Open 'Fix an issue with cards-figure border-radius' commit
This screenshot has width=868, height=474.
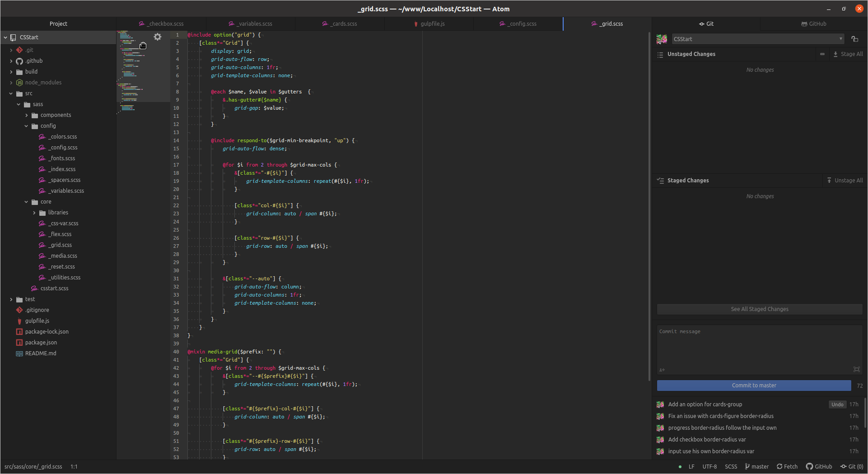[721, 416]
